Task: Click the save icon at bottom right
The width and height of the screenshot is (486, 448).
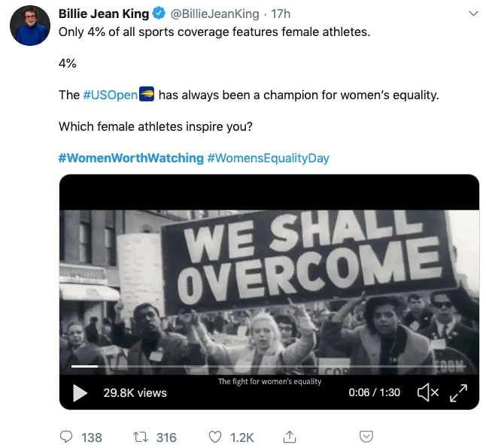Action: click(x=366, y=437)
